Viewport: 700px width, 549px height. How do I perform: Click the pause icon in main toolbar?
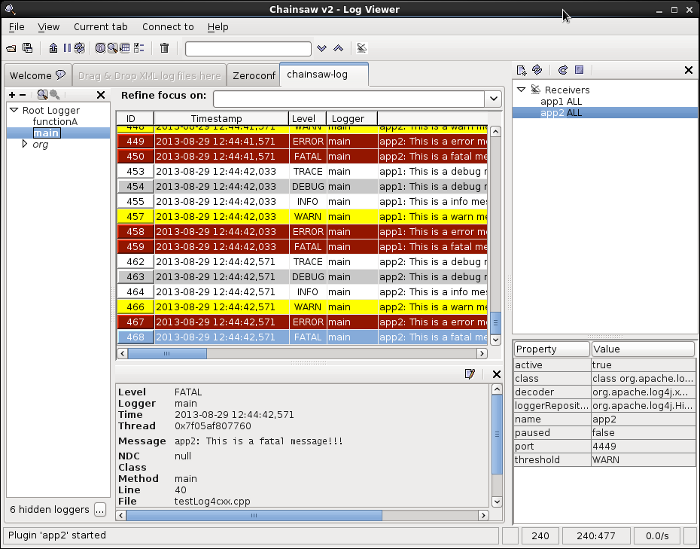[67, 48]
